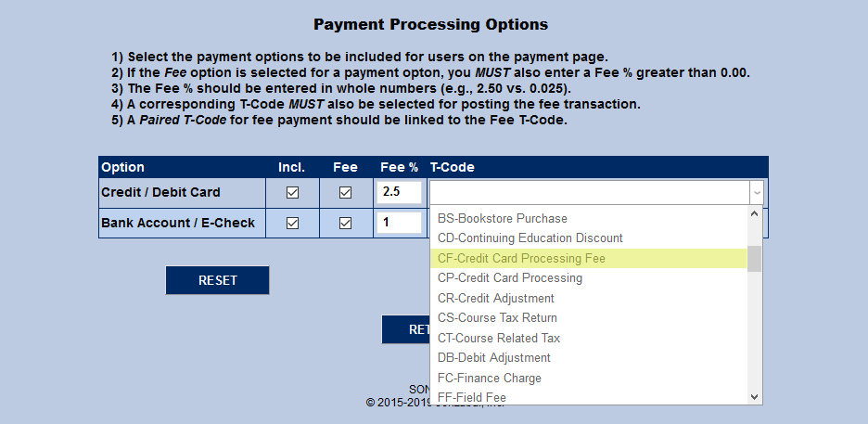Screen dimensions: 868x424
Task: Uncheck Incl. for Credit / Debit Card
Action: tap(293, 193)
